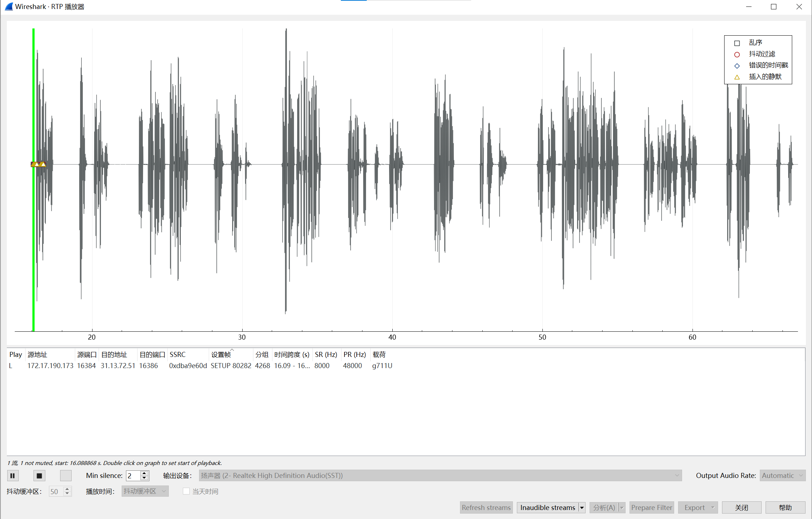Open help with the 帮助 button
The height and width of the screenshot is (519, 812).
point(785,507)
